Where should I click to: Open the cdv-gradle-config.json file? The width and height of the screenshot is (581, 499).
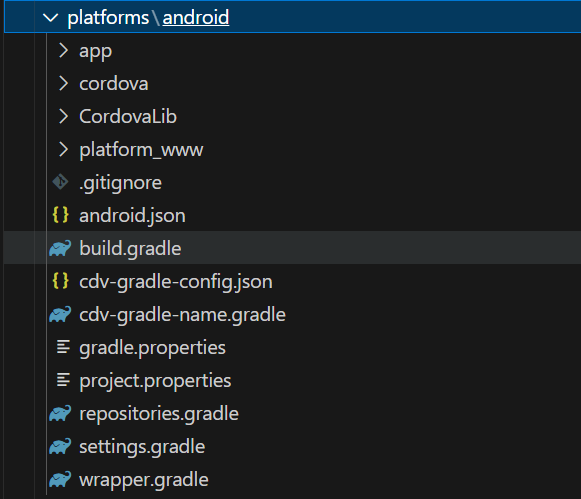[176, 282]
